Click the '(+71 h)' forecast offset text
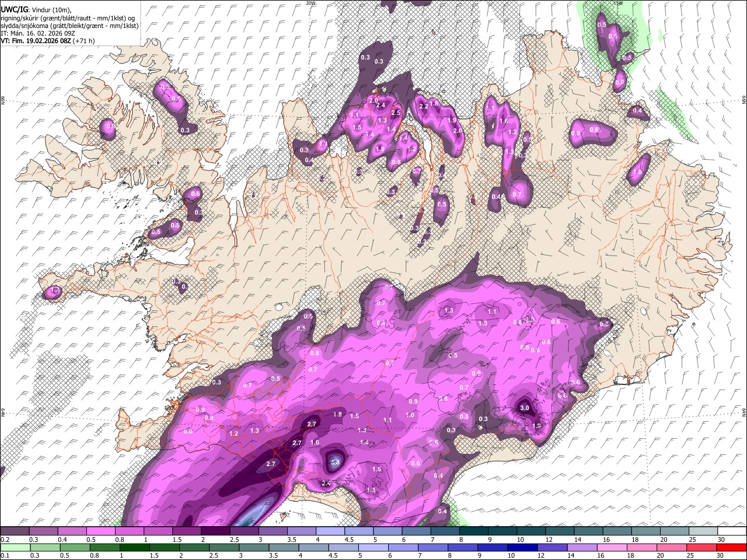 tap(84, 41)
